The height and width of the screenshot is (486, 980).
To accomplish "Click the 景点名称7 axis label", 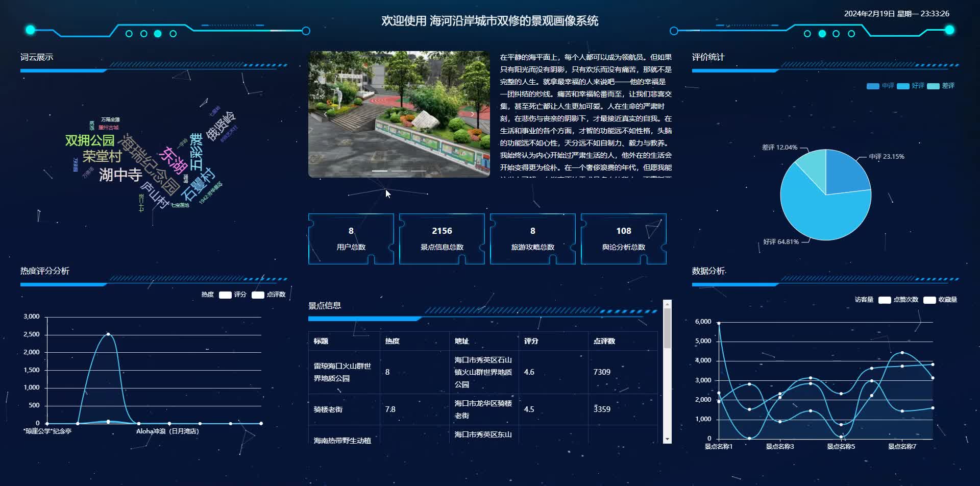I will pyautogui.click(x=902, y=447).
